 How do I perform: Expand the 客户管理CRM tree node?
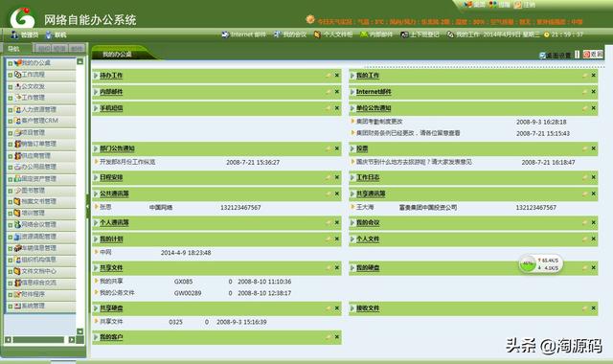pyautogui.click(x=11, y=122)
